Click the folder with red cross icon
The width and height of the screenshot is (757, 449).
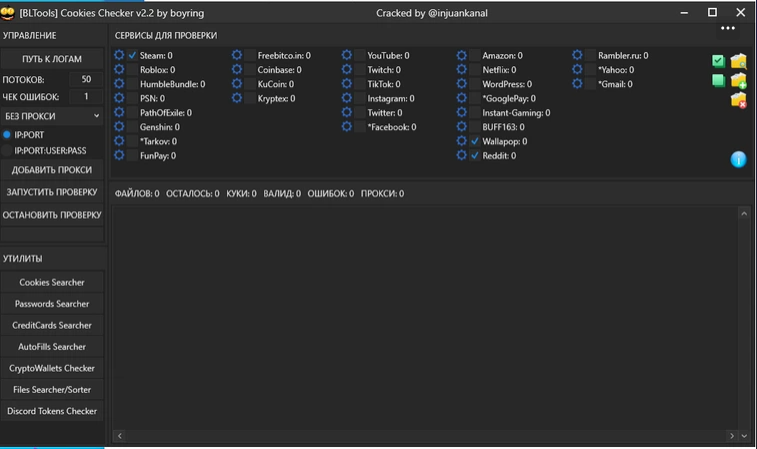point(738,100)
